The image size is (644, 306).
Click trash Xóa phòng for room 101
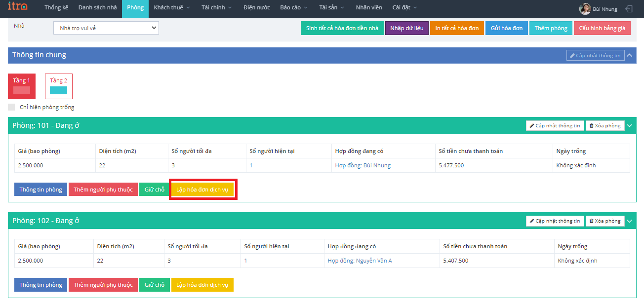point(605,126)
